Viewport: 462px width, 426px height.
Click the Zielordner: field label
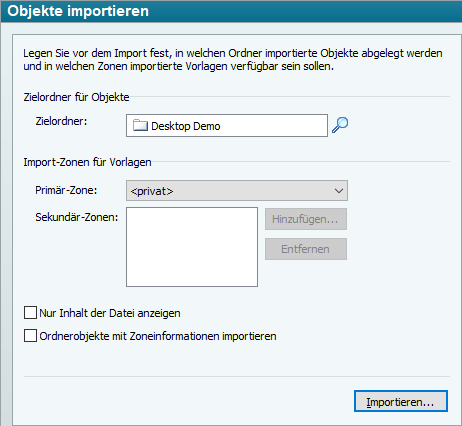[61, 121]
